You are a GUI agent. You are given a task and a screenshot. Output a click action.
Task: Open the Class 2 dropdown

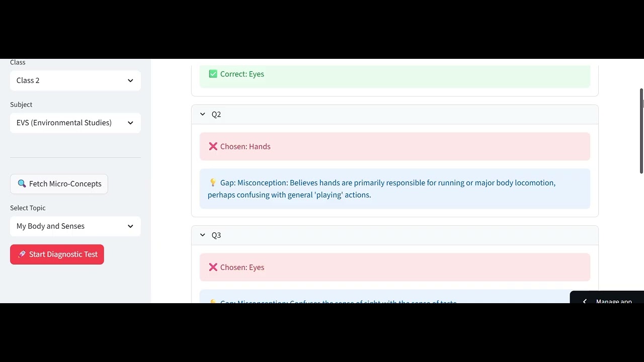click(75, 80)
